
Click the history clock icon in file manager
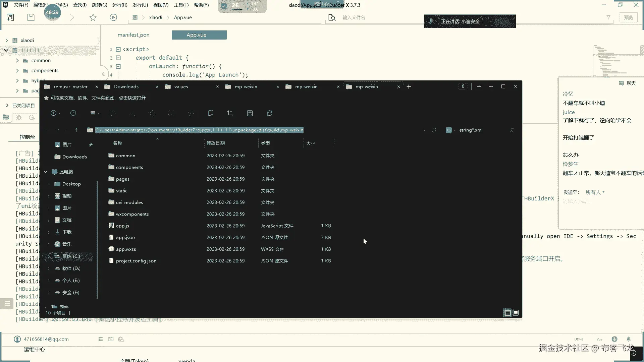point(73,113)
